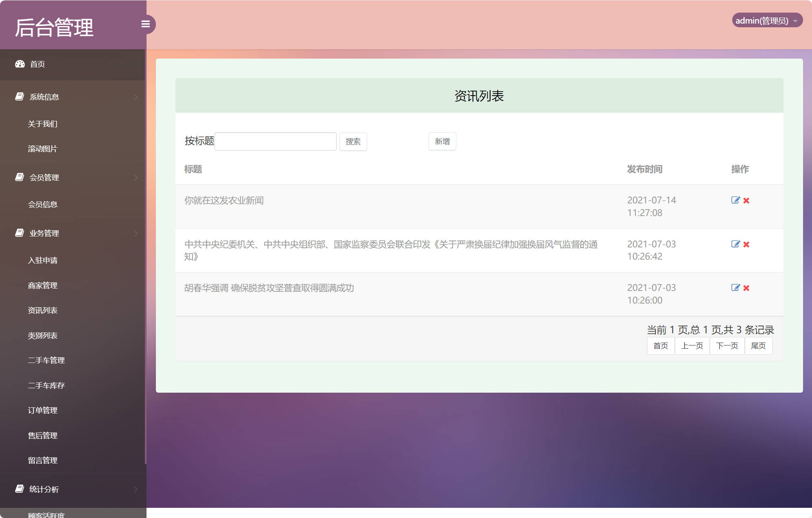Click 下一页 pagination link
The width and height of the screenshot is (812, 518).
pos(727,346)
